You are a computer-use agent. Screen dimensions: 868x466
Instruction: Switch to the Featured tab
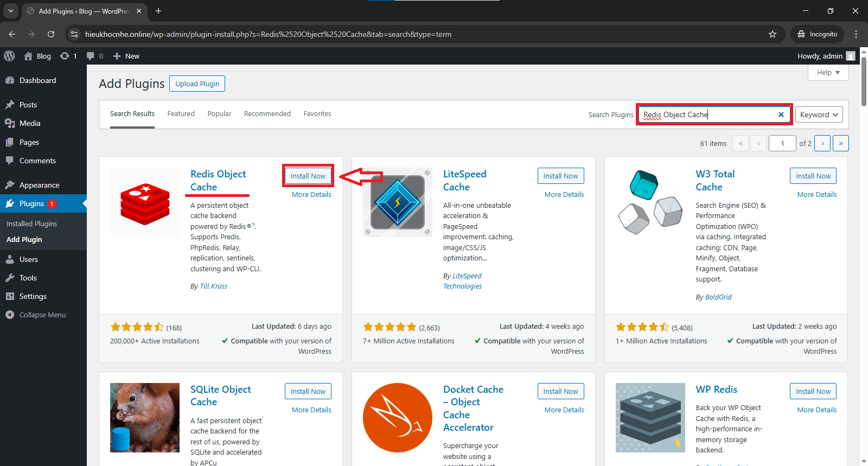181,114
